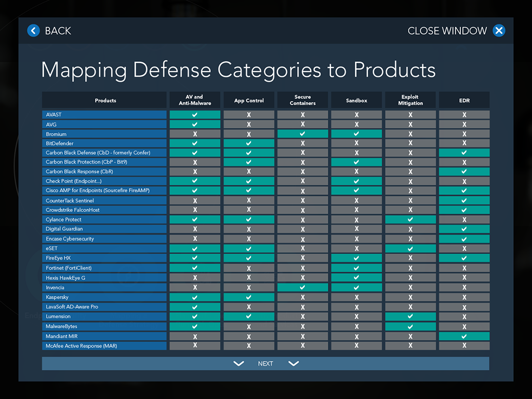
Task: Click Kaspersky's App Control checkmark
Action: coord(249,297)
